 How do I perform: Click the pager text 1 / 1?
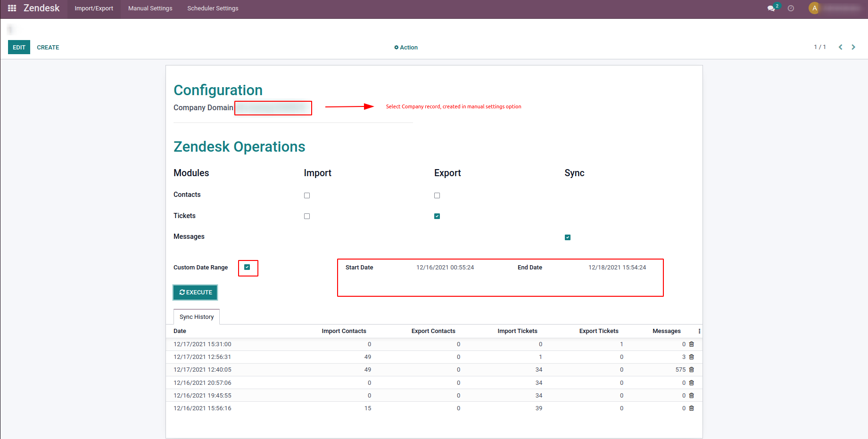click(820, 47)
